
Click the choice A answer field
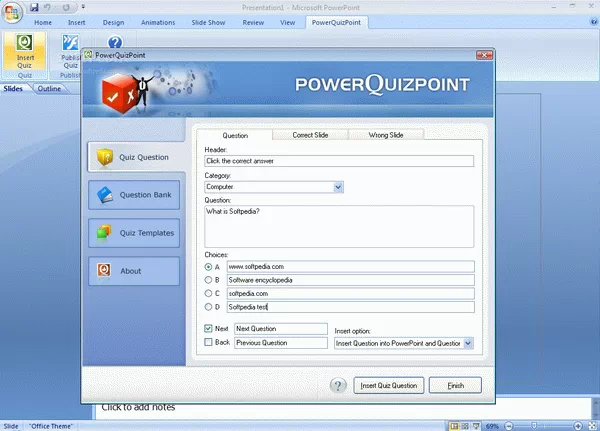pyautogui.click(x=351, y=266)
